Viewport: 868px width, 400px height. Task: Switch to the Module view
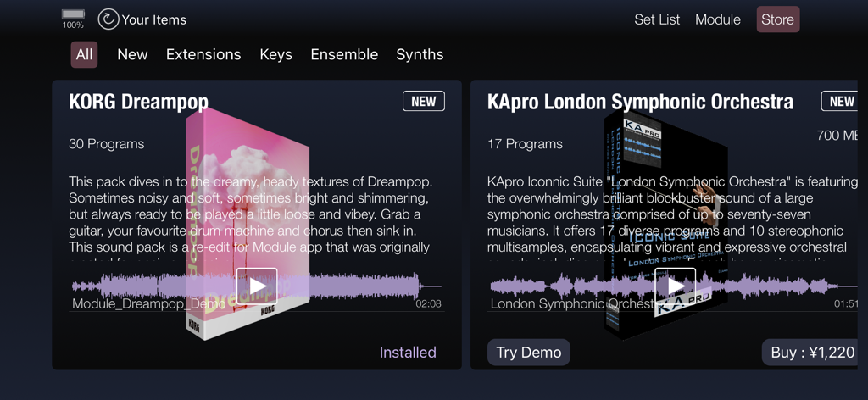(x=718, y=19)
